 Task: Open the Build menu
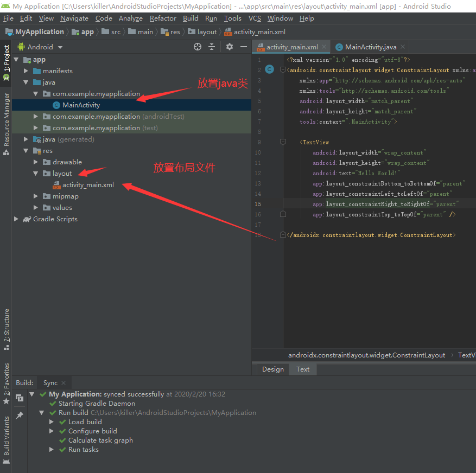pyautogui.click(x=191, y=18)
